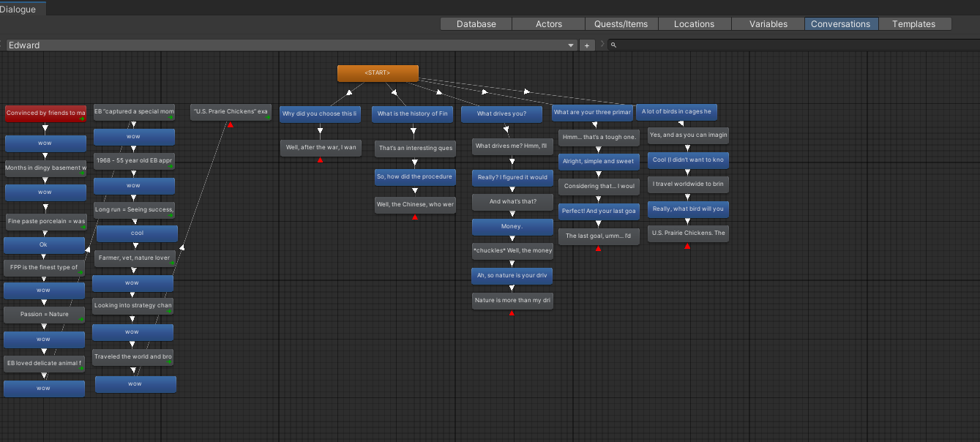Select node 'EB captured a special mom'
980x442 pixels.
pyautogui.click(x=134, y=112)
